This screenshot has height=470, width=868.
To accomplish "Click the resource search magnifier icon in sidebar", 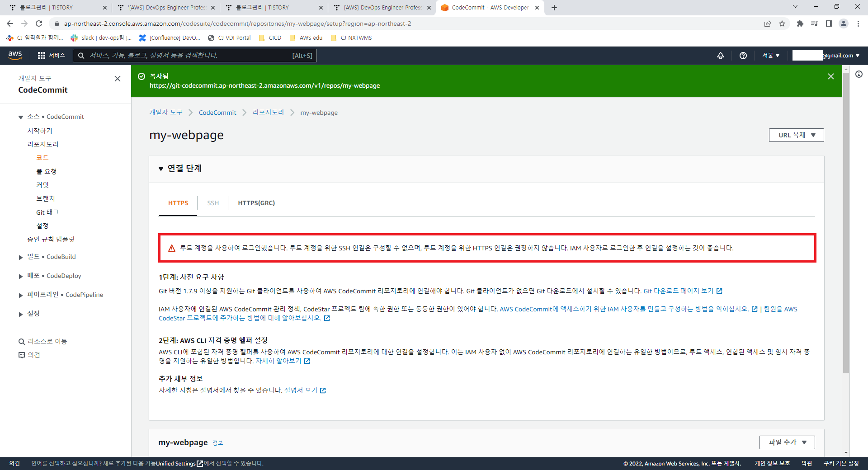I will point(21,342).
